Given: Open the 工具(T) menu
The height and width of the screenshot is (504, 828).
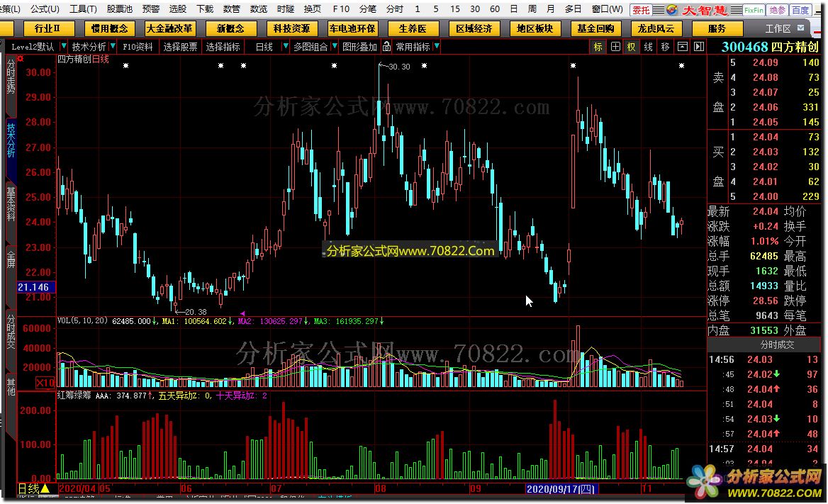Looking at the screenshot, I should tap(84, 9).
